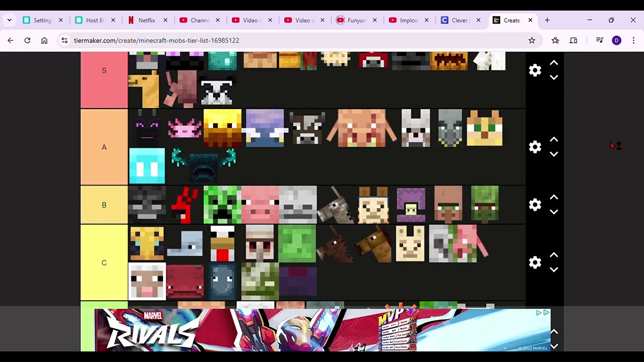
Task: Switch to the Funyun browser tab
Action: click(x=356, y=20)
